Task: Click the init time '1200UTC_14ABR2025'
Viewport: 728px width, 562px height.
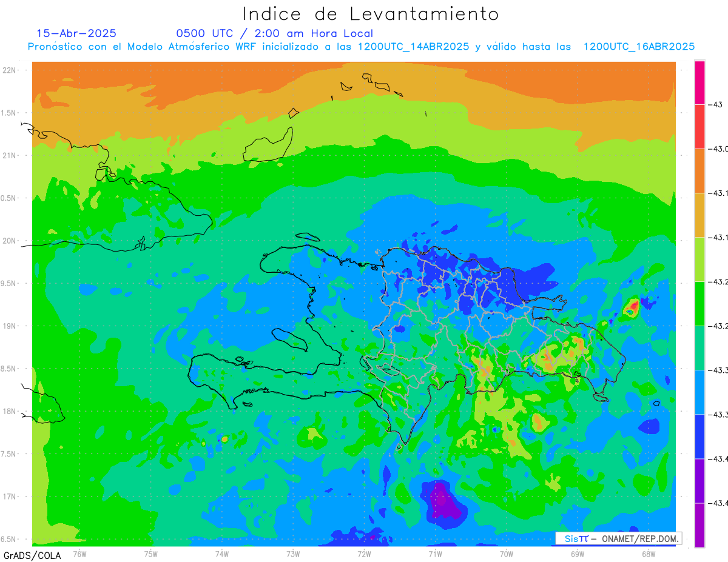Action: (414, 47)
